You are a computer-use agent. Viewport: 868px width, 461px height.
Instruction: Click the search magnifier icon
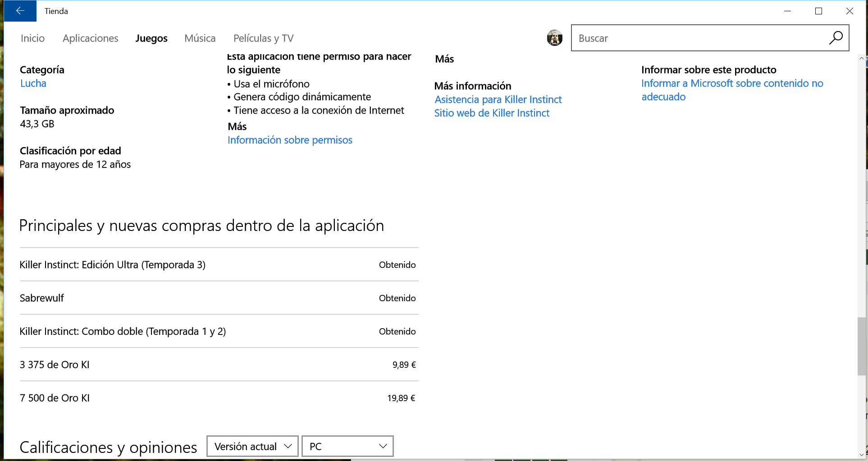point(836,38)
